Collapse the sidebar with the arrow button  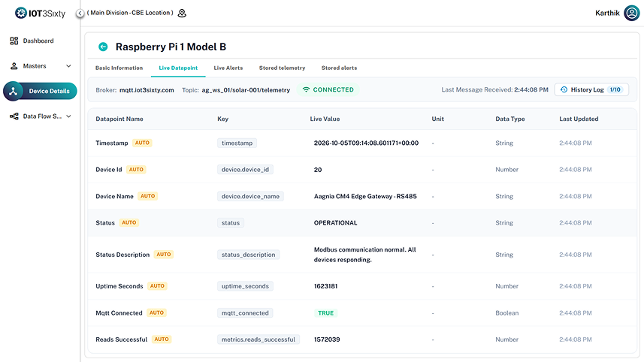[x=80, y=14]
